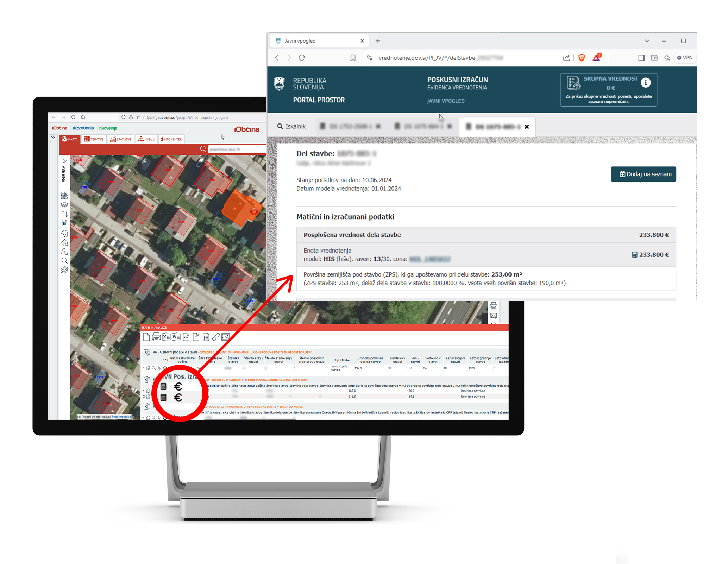The width and height of the screenshot is (728, 564).
Task: Open the STATISTIKE tab
Action: click(x=121, y=139)
